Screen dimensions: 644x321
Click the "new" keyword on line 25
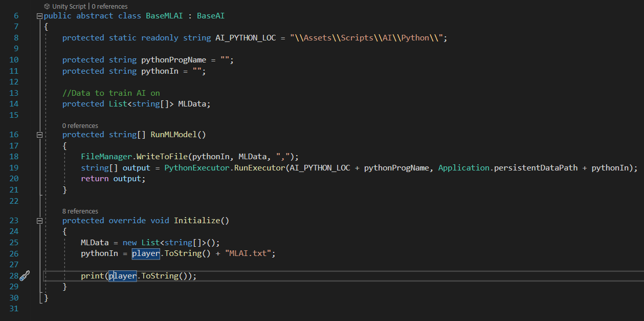130,243
